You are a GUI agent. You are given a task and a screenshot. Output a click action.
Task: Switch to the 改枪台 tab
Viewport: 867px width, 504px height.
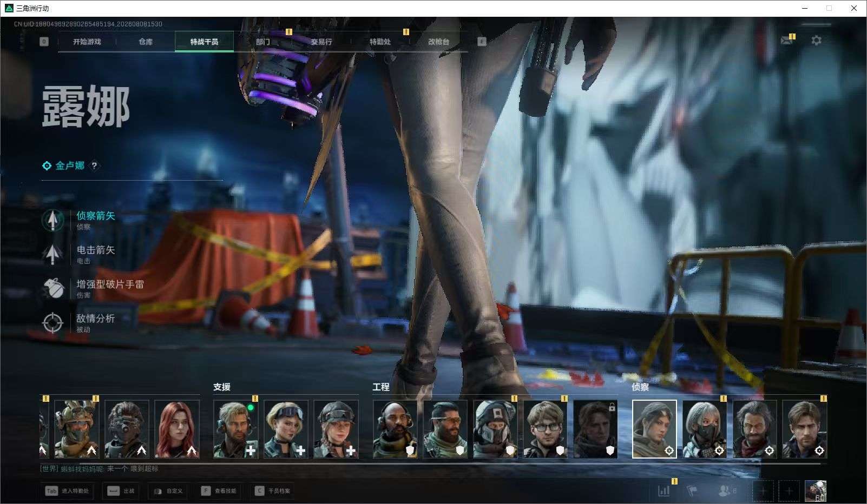click(x=438, y=42)
